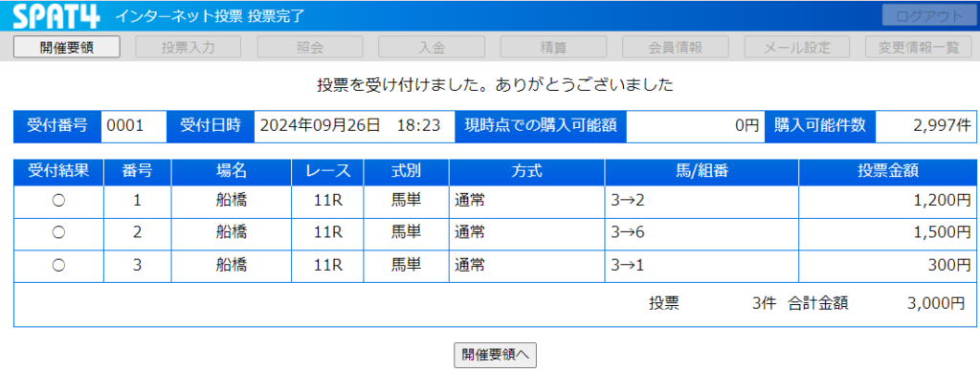The image size is (980, 370).
Task: Click the ログアウト button
Action: [928, 16]
